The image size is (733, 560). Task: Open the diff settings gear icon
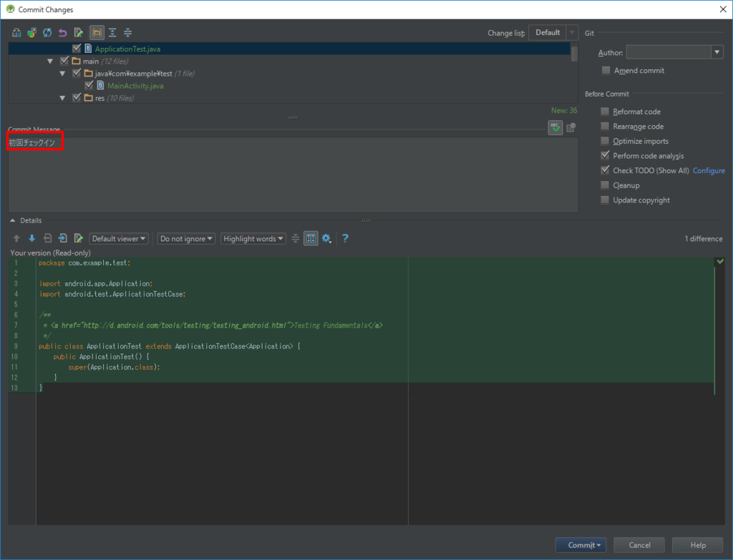[x=326, y=239]
